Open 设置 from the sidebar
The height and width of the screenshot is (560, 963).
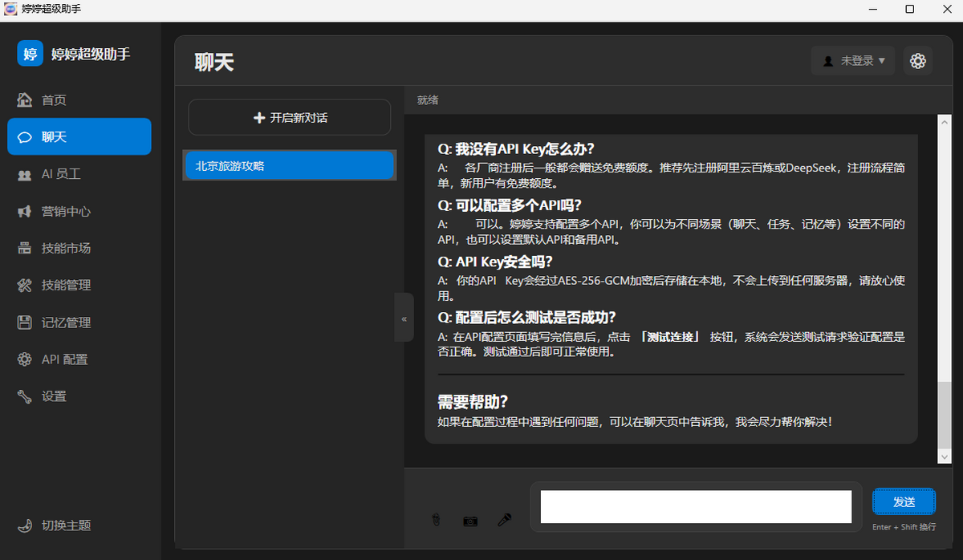[79, 396]
